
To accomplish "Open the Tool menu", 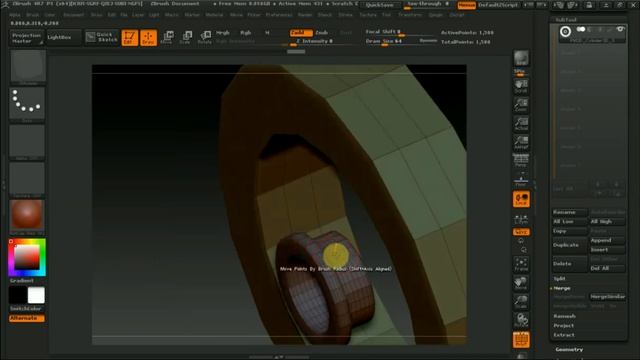I will 386,15.
